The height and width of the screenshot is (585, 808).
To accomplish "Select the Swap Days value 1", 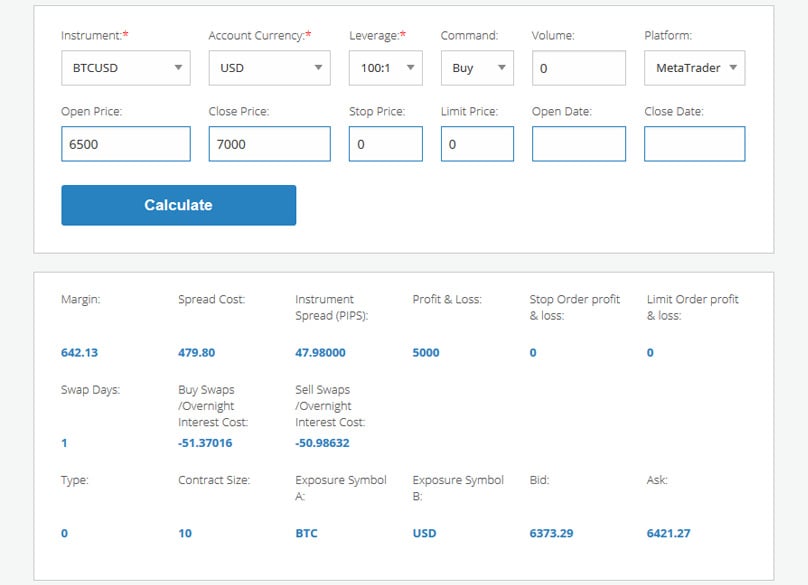I will pos(64,443).
